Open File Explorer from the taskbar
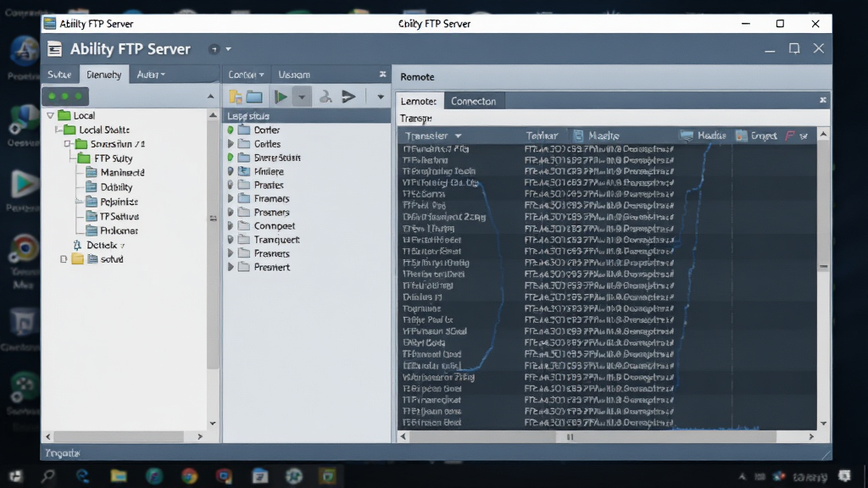Viewport: 868px width, 488px height. click(119, 476)
